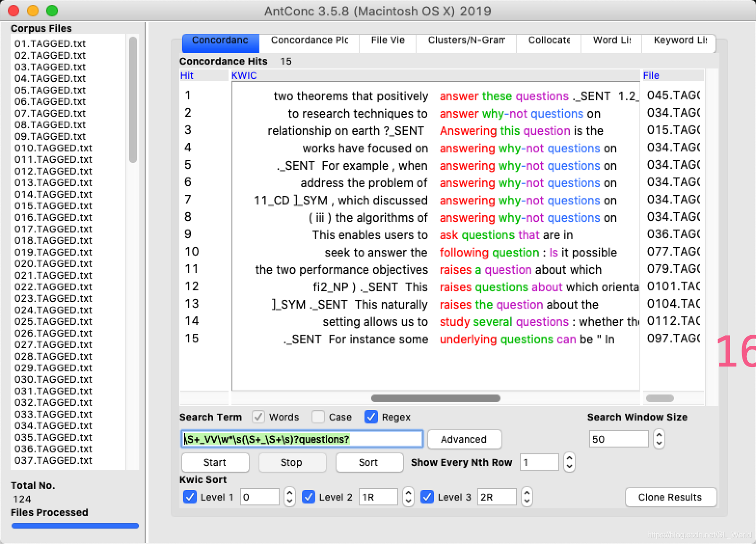Screen dimensions: 756x544
Task: Click file entry 0112.TAG in hit 14
Action: [x=673, y=321]
